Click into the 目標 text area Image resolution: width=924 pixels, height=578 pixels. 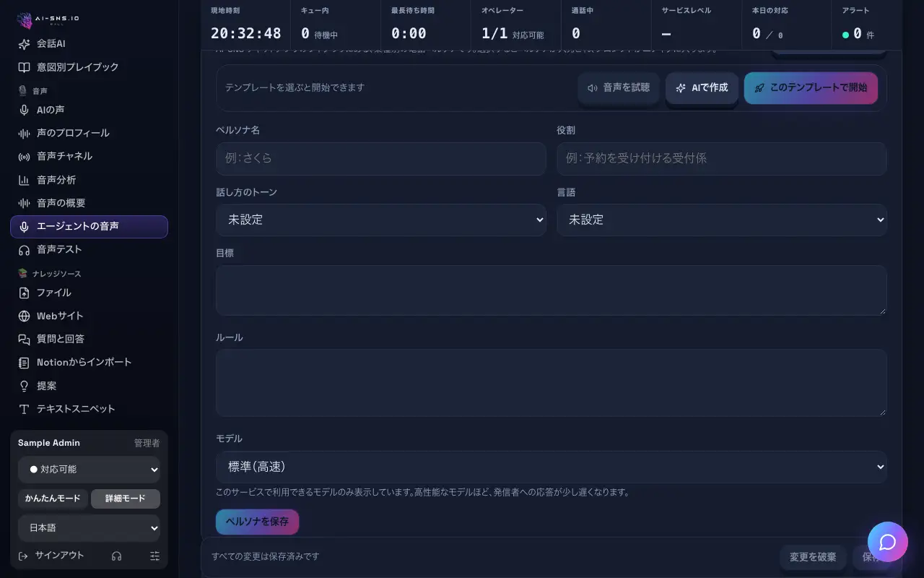point(552,290)
